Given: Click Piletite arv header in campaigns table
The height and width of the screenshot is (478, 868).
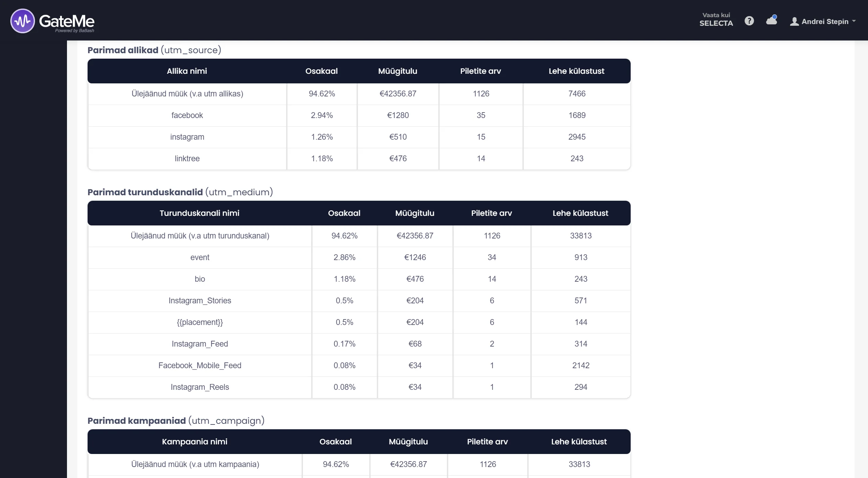Looking at the screenshot, I should point(487,442).
